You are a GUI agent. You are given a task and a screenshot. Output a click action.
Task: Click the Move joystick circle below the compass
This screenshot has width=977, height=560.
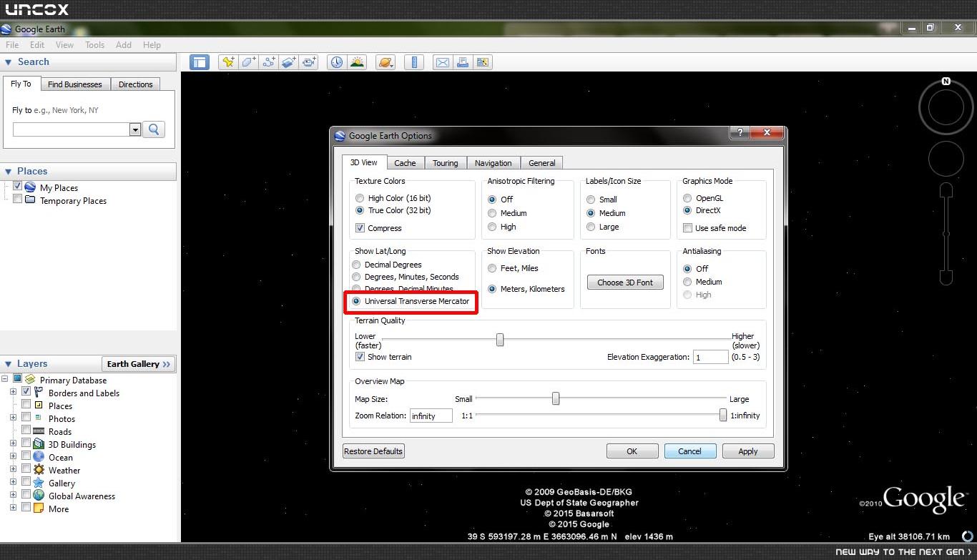point(946,158)
